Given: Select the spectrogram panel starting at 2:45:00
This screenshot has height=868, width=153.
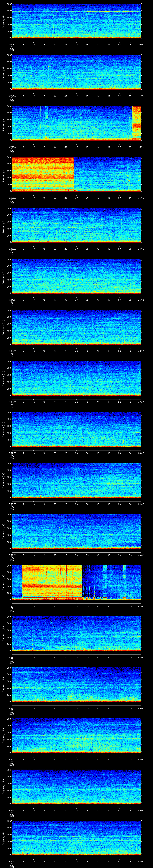Looking at the screenshot, I should [x=76, y=838].
